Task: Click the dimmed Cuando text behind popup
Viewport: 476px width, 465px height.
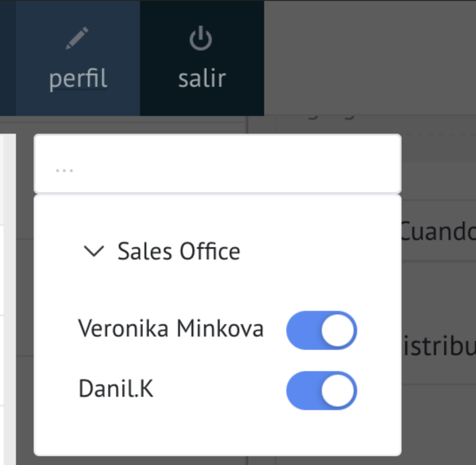Action: click(439, 232)
